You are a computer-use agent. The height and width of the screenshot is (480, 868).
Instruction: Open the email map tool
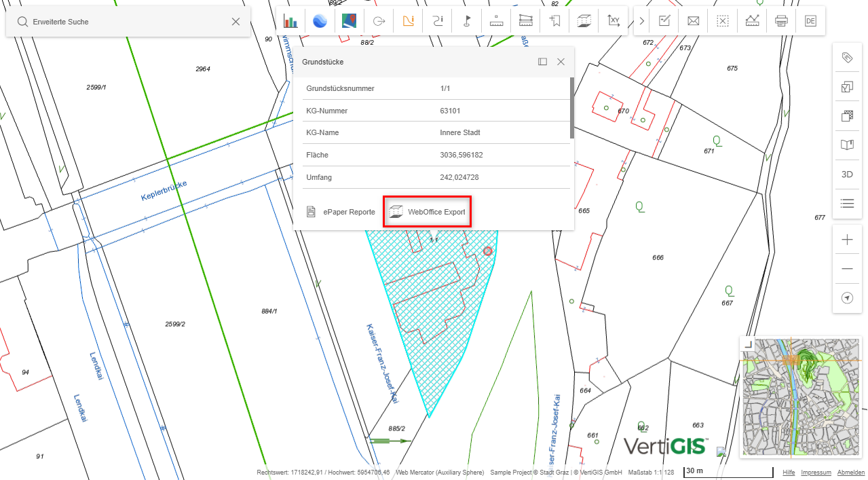point(693,20)
